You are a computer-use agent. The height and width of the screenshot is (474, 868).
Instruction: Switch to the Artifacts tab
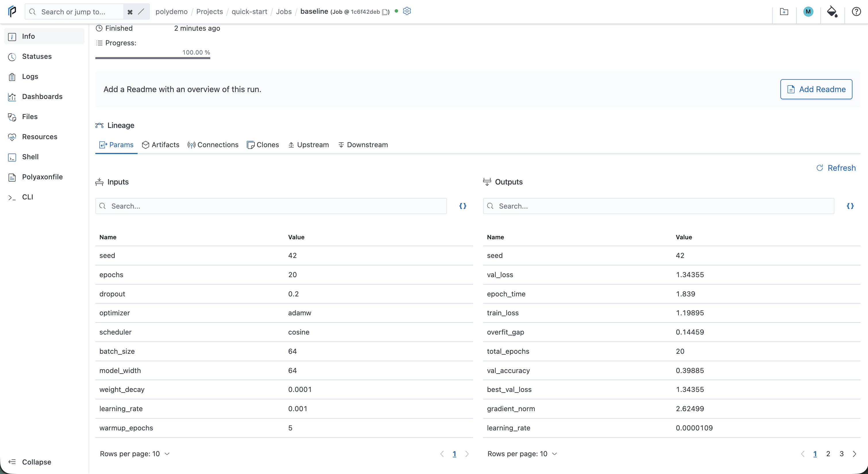[x=160, y=145]
